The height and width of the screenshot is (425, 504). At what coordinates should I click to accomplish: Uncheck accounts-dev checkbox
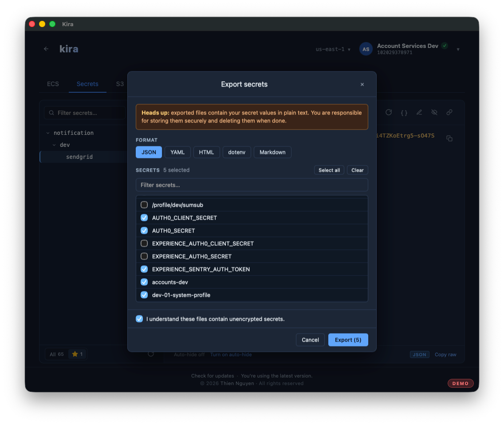click(x=144, y=282)
